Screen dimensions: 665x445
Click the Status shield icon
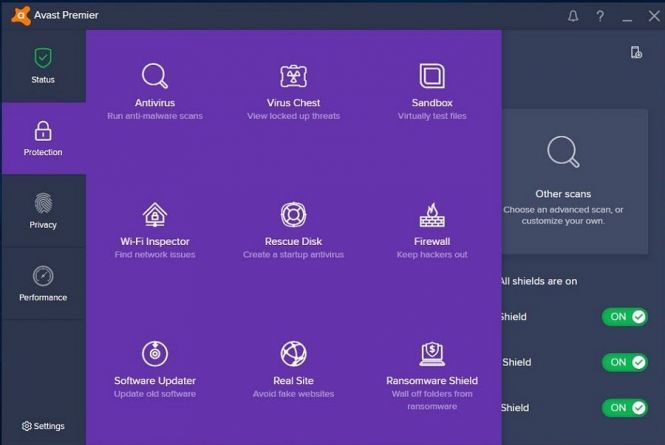[x=43, y=58]
